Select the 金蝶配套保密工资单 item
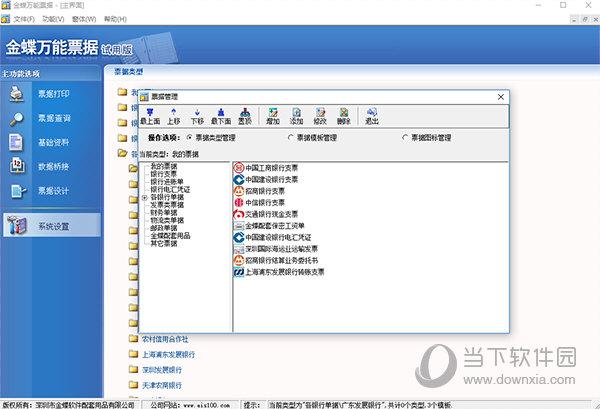 269,226
